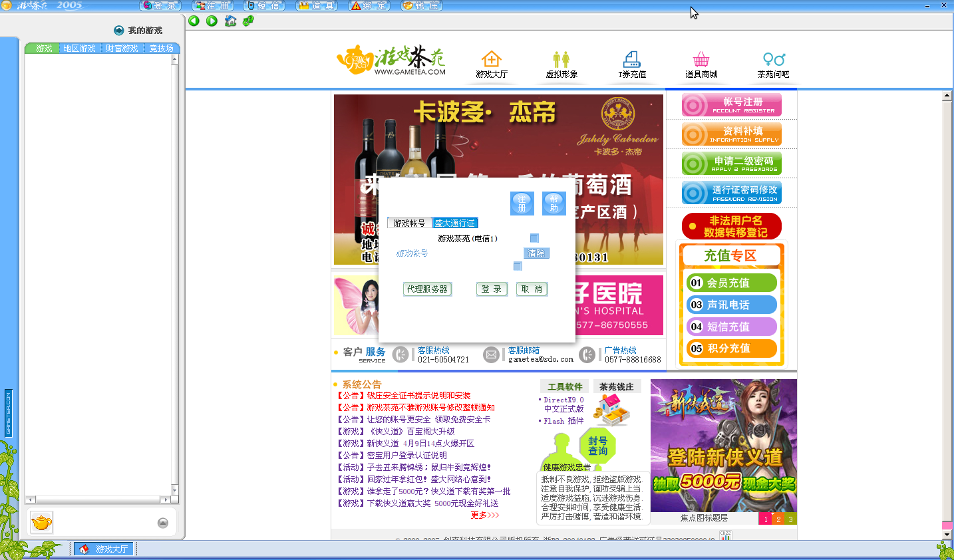Image resolution: width=954 pixels, height=560 pixels.
Task: Switch to the 财富游戏 tab
Action: [x=121, y=49]
